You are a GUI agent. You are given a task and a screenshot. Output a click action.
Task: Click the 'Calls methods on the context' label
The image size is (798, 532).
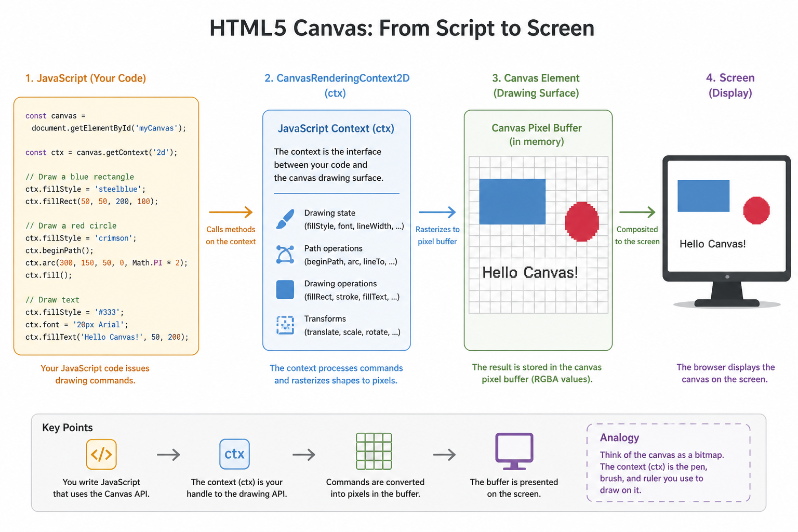231,235
